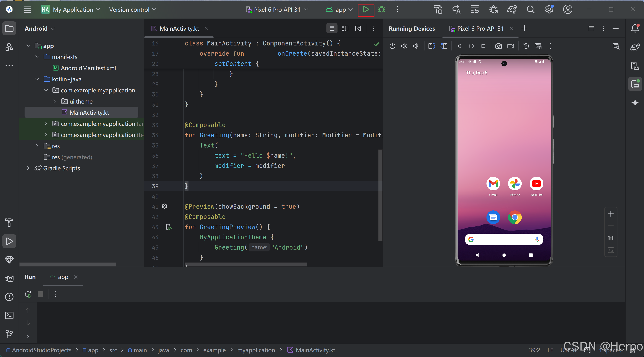Click the Debug app bug icon

pyautogui.click(x=381, y=10)
